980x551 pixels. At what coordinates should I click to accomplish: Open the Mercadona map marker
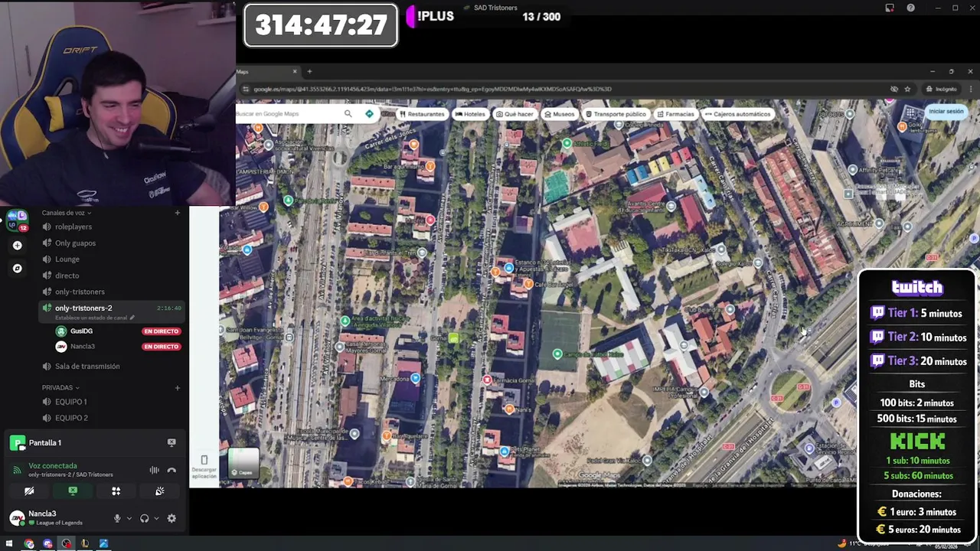(x=415, y=378)
